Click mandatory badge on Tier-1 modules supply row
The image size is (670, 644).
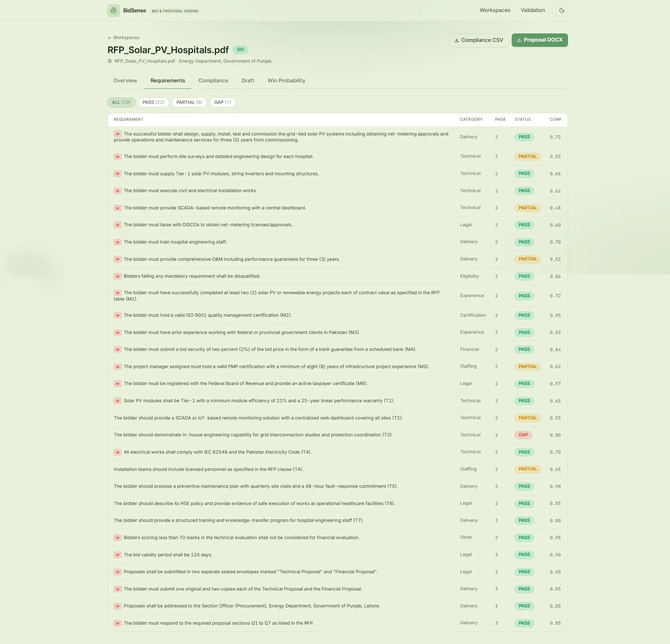point(117,174)
